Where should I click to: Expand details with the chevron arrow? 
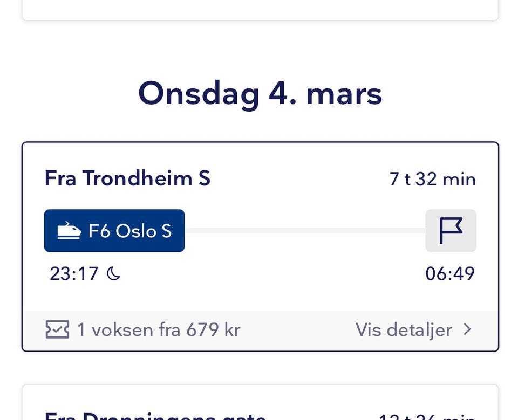467,329
